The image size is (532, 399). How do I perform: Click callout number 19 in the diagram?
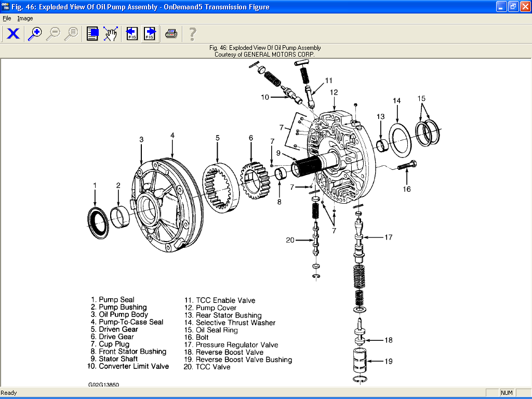pos(389,362)
